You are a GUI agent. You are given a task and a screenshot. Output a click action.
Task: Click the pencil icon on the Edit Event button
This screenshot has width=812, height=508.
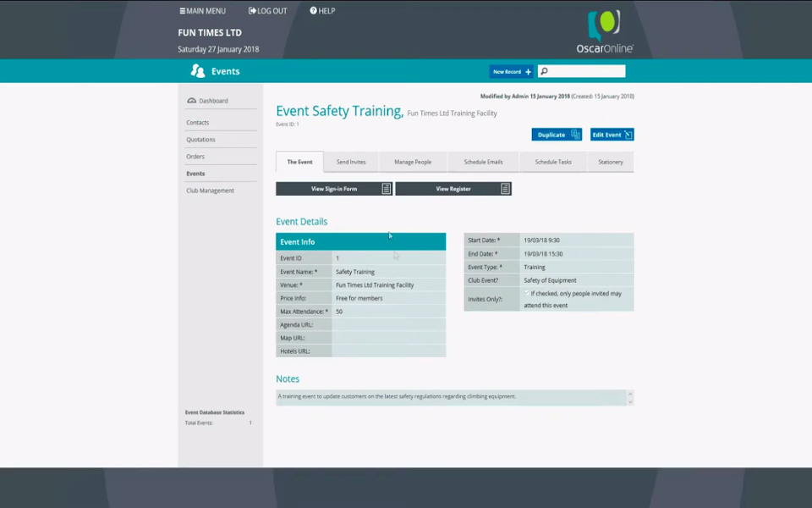pos(628,135)
